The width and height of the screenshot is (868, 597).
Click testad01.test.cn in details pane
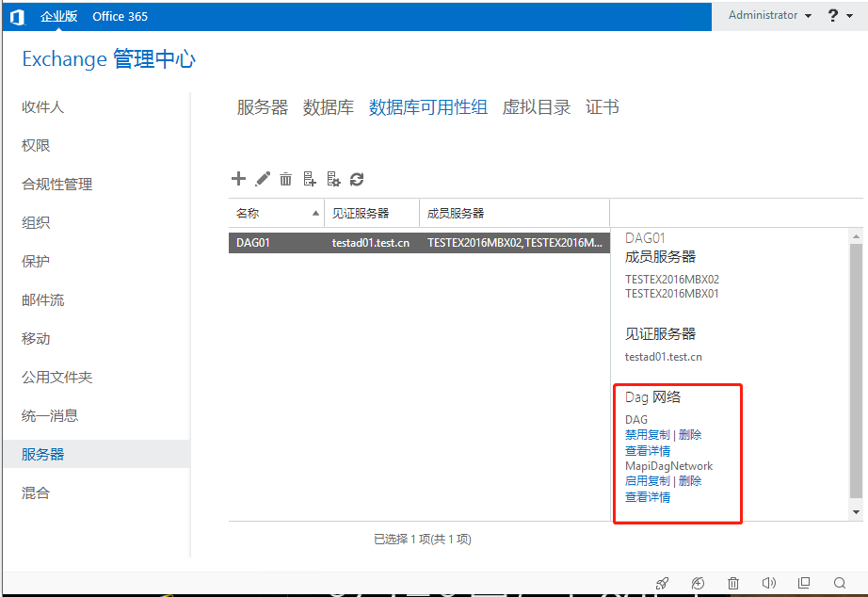click(x=663, y=357)
